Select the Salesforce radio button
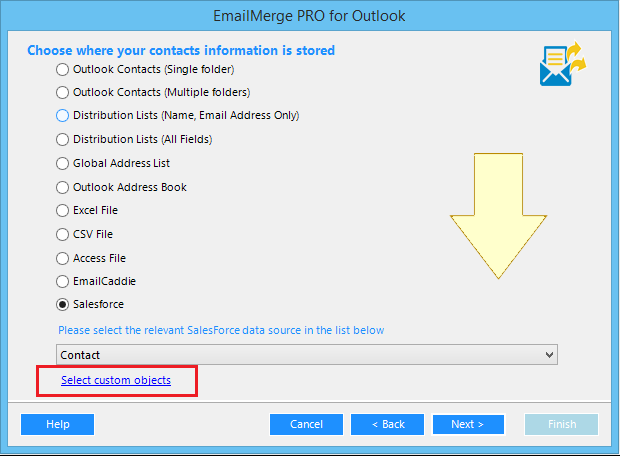 [63, 304]
